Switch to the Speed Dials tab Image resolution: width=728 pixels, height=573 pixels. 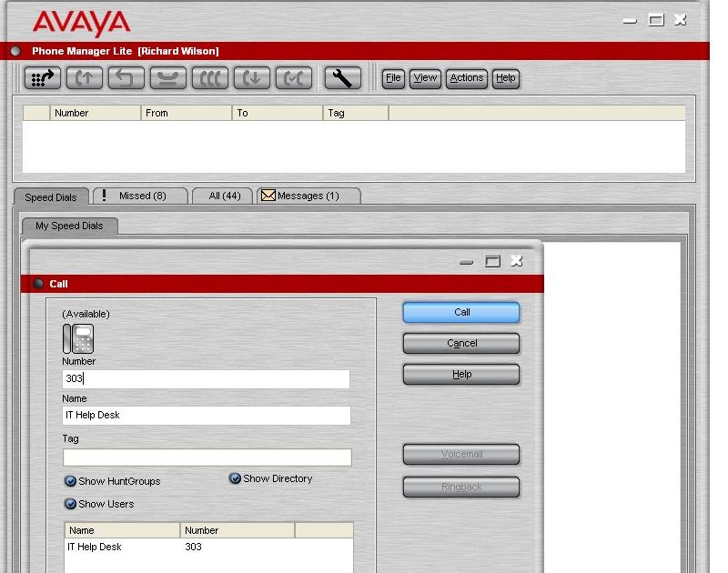(x=51, y=197)
